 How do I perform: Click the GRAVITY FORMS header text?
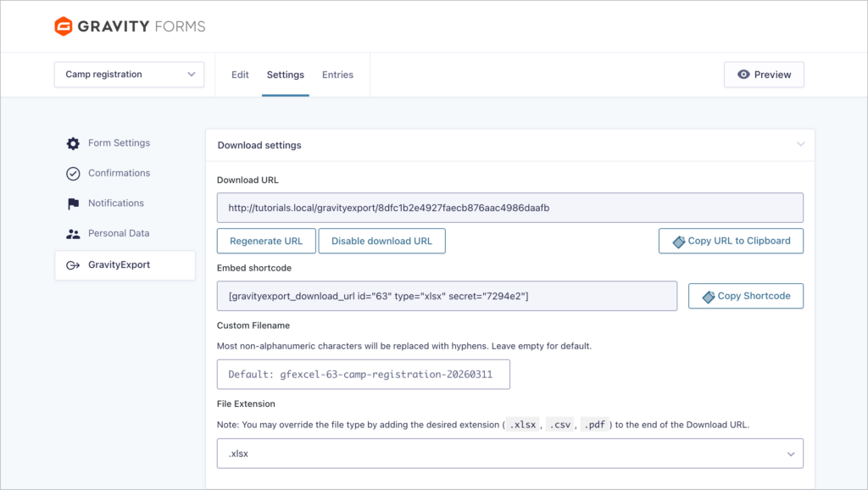[x=142, y=26]
